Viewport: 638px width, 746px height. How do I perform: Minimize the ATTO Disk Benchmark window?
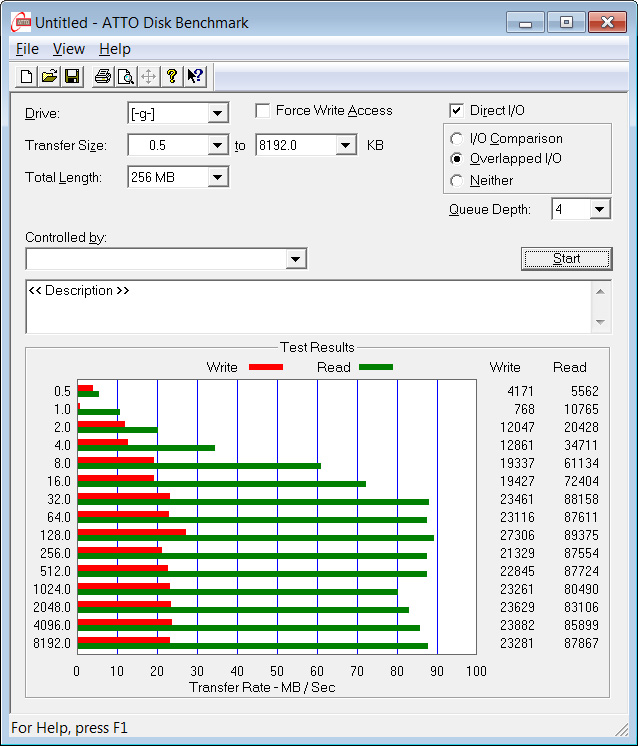[525, 22]
